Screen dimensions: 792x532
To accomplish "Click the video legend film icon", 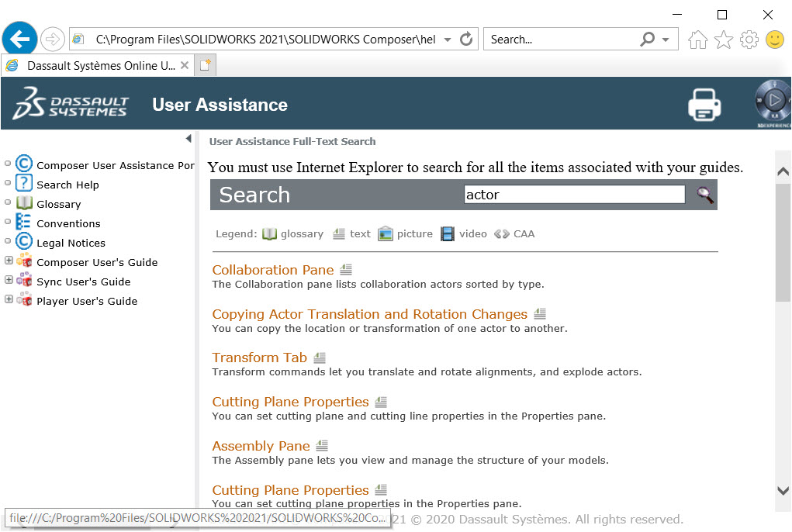I will pyautogui.click(x=448, y=233).
